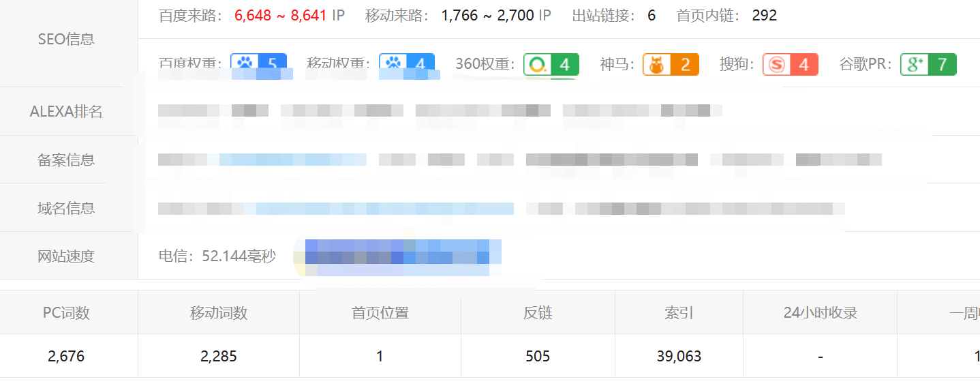
Task: Click the Baidu weight paw badge 5
Action: pyautogui.click(x=258, y=64)
